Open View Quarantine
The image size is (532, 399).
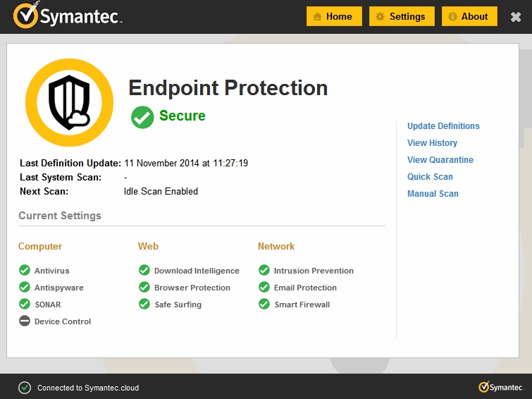click(440, 160)
